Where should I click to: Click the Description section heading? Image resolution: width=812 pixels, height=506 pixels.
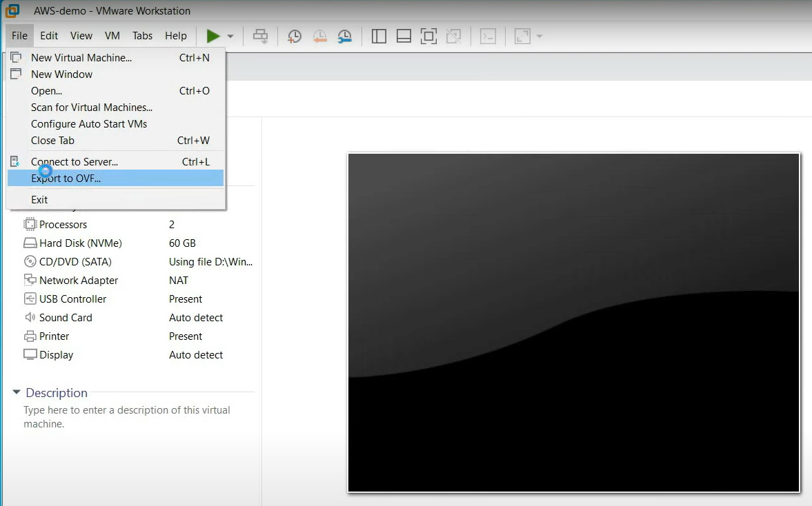[x=57, y=393]
